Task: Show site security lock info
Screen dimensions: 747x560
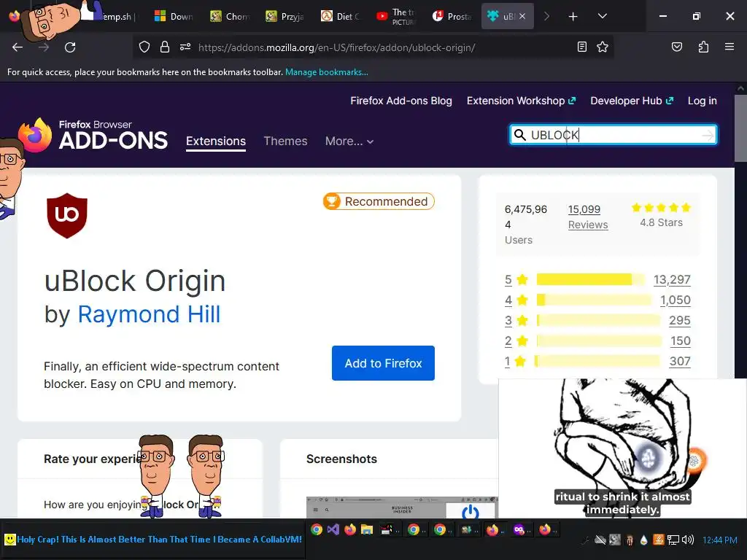Action: pos(165,47)
